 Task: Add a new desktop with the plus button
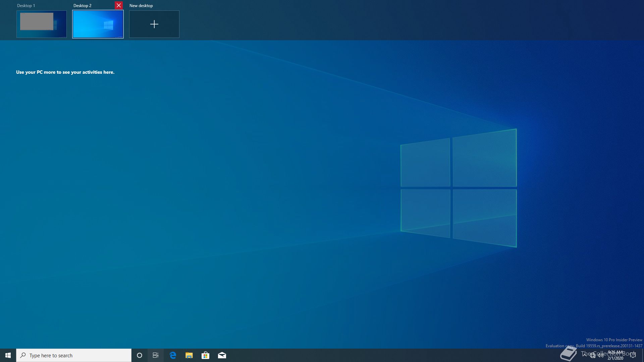(x=154, y=24)
